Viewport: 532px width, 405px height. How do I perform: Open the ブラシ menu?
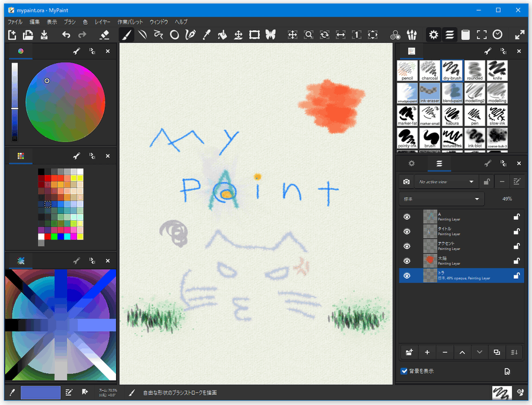(70, 22)
